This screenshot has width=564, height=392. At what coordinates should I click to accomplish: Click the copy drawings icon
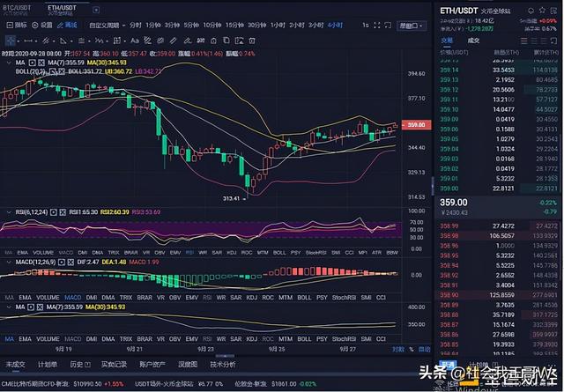tap(226, 41)
